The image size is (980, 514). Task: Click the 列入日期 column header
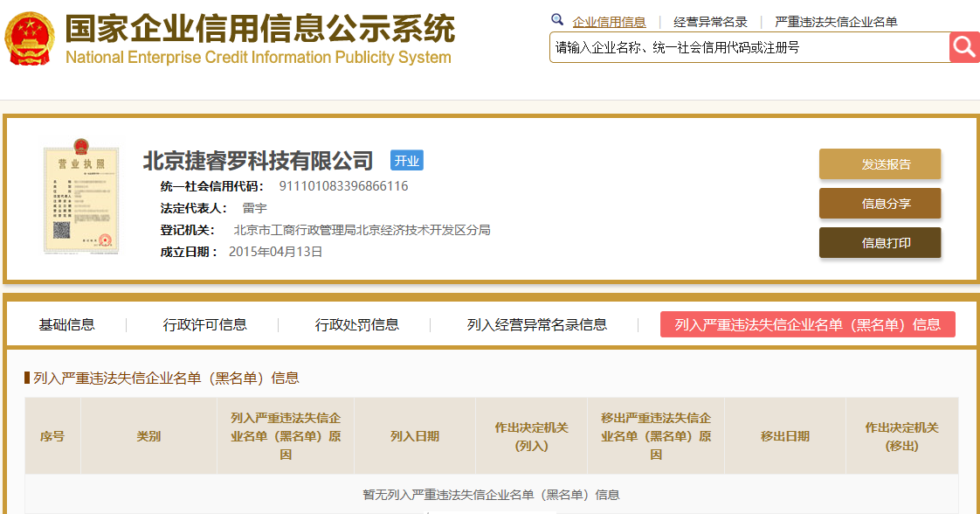coord(415,436)
